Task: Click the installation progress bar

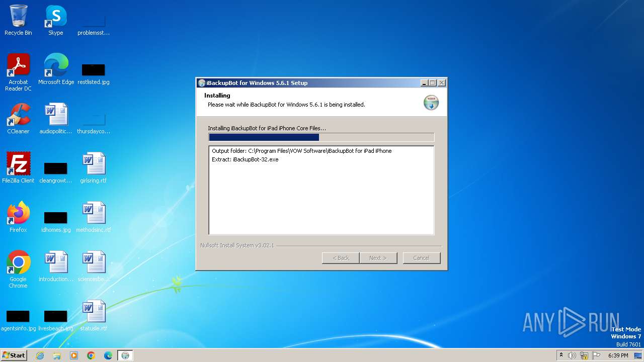Action: click(321, 137)
